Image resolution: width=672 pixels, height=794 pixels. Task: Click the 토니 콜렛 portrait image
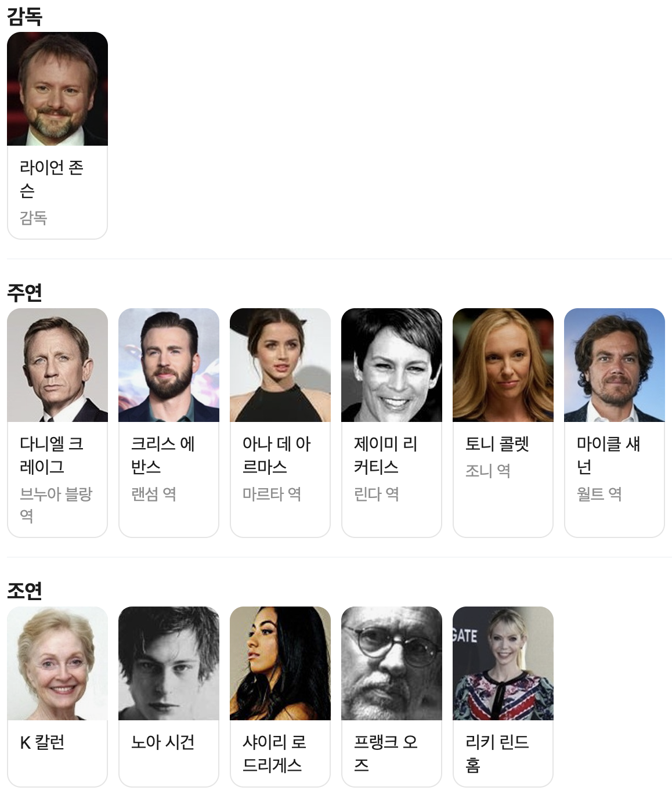coord(503,365)
